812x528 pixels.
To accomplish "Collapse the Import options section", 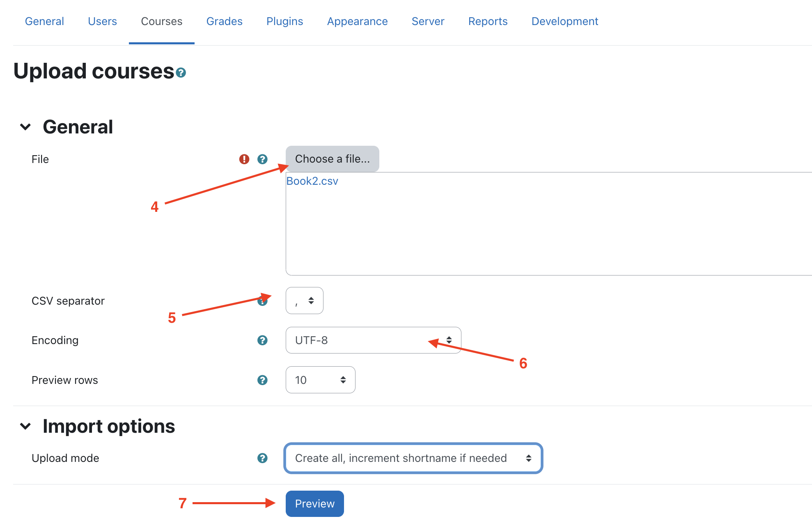I will tap(25, 426).
